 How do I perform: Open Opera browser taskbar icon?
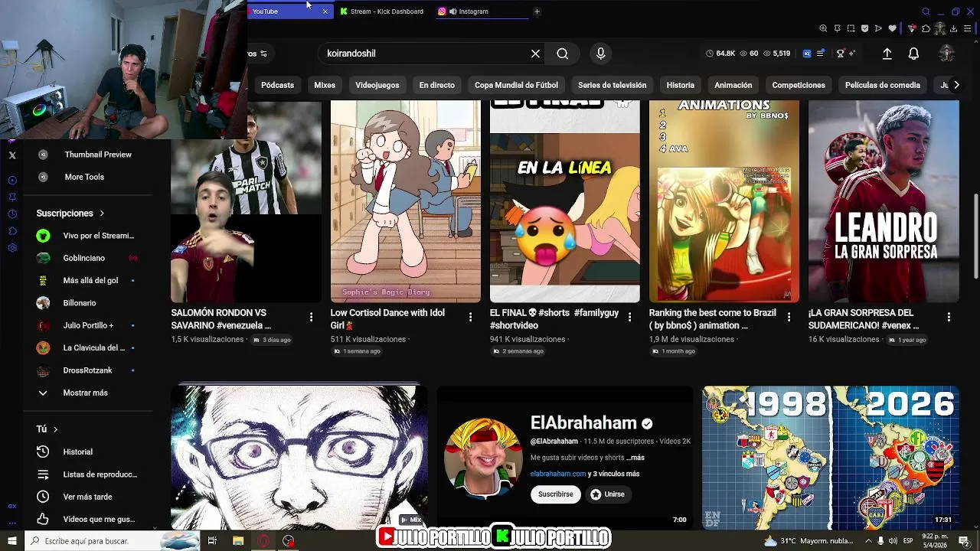pyautogui.click(x=263, y=541)
